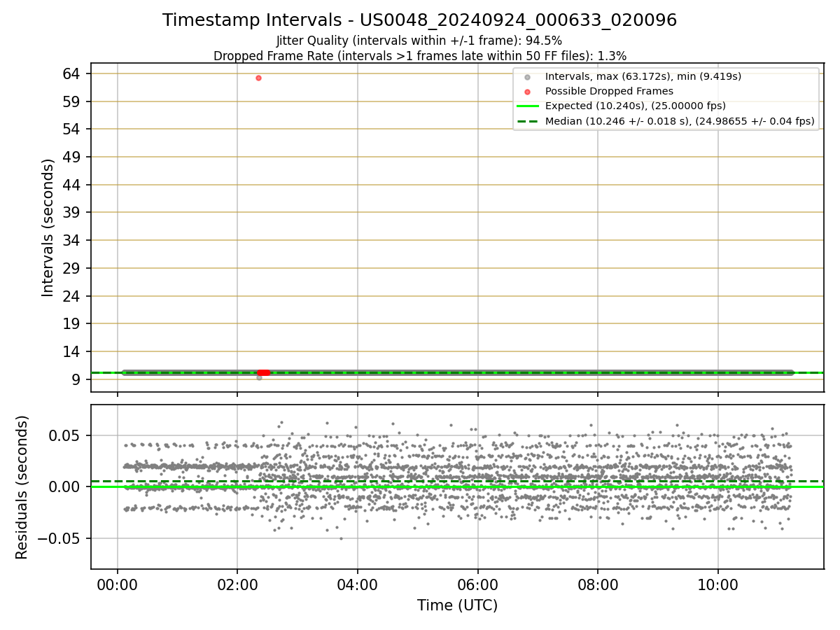Click the red dropped-frames cluster on the interval line

tap(263, 372)
